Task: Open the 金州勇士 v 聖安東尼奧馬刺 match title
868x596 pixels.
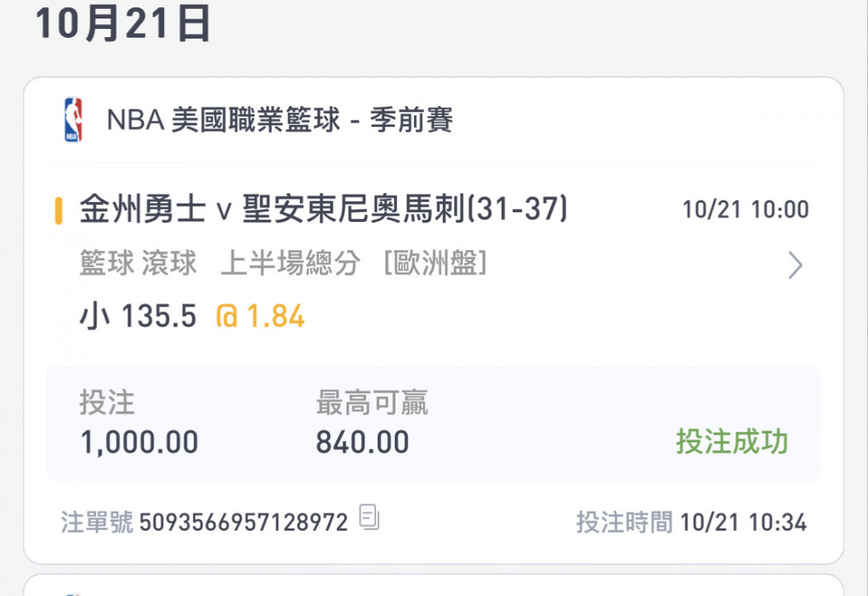Action: (x=324, y=209)
